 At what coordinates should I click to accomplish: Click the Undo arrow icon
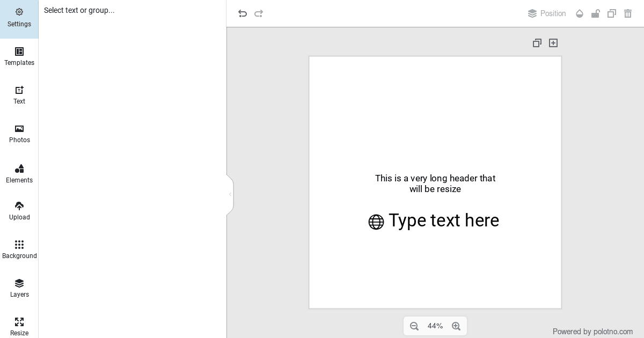pos(243,13)
